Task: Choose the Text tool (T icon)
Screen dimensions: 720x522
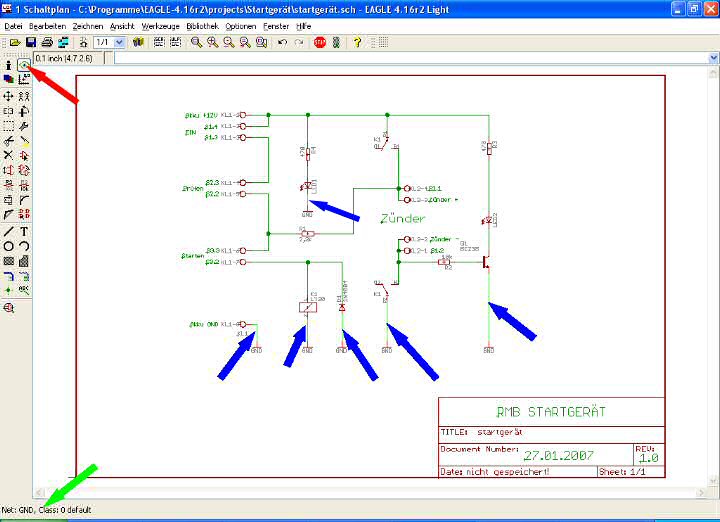Action: (23, 231)
